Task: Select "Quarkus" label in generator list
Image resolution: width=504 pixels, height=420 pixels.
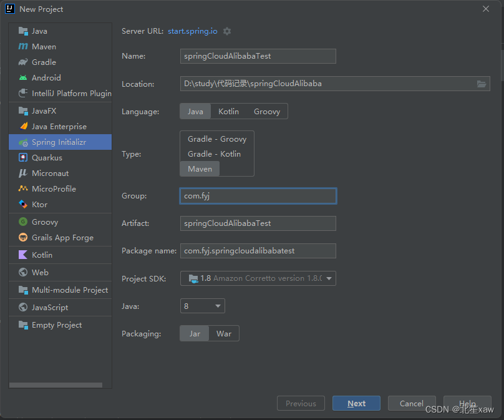Action: [x=47, y=158]
